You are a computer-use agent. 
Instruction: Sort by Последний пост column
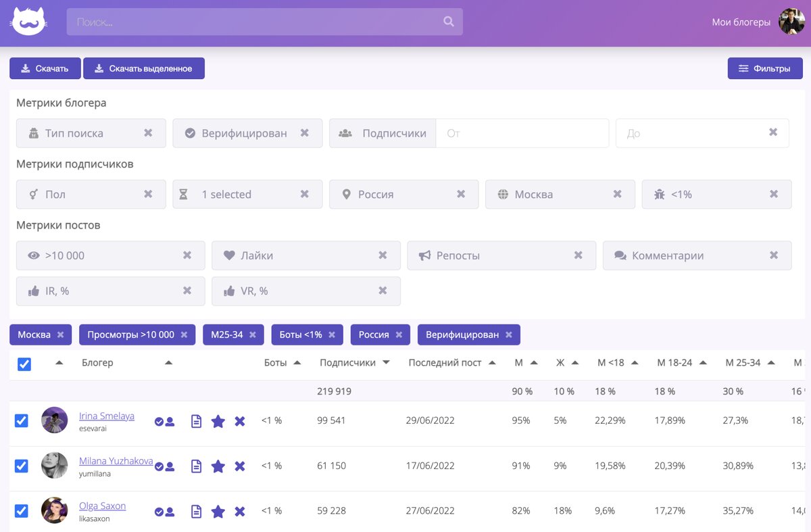click(492, 363)
